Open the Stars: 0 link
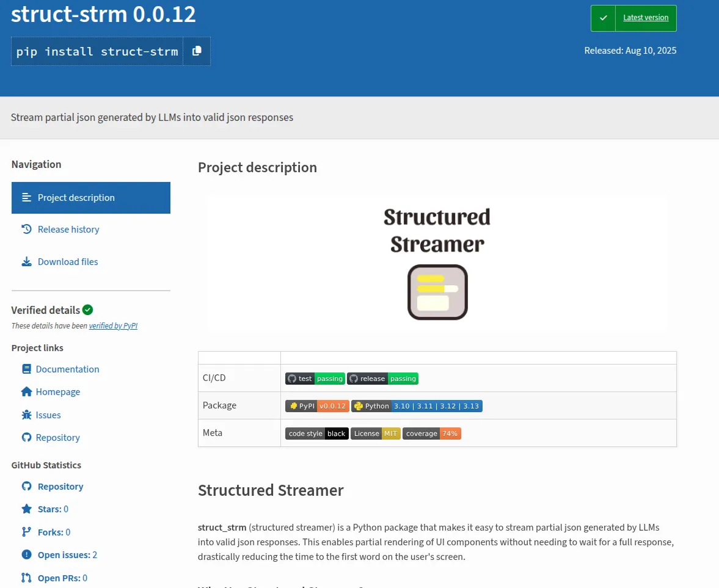The width and height of the screenshot is (719, 588). (x=53, y=509)
